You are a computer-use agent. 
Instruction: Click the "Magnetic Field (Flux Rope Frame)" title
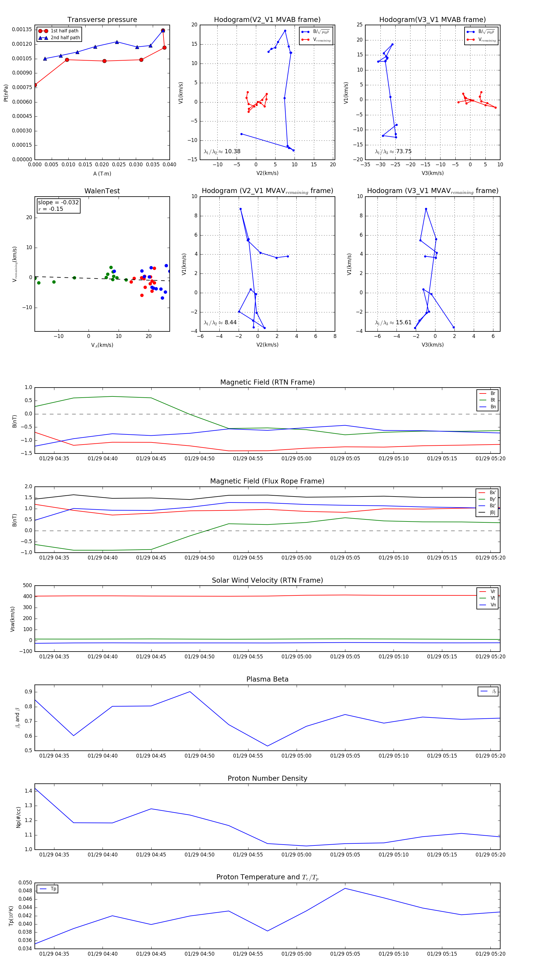pyautogui.click(x=267, y=481)
